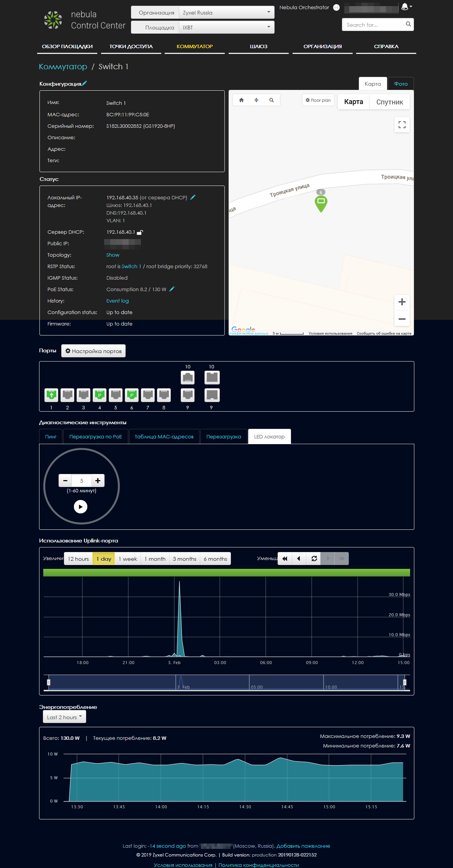Refresh the uplink usage graph
The image size is (453, 868).
click(314, 559)
